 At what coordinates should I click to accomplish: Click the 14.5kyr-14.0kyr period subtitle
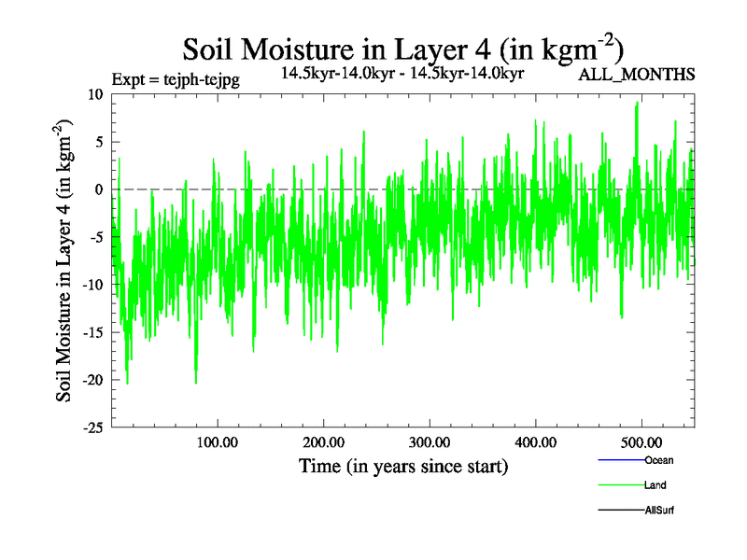coord(402,72)
